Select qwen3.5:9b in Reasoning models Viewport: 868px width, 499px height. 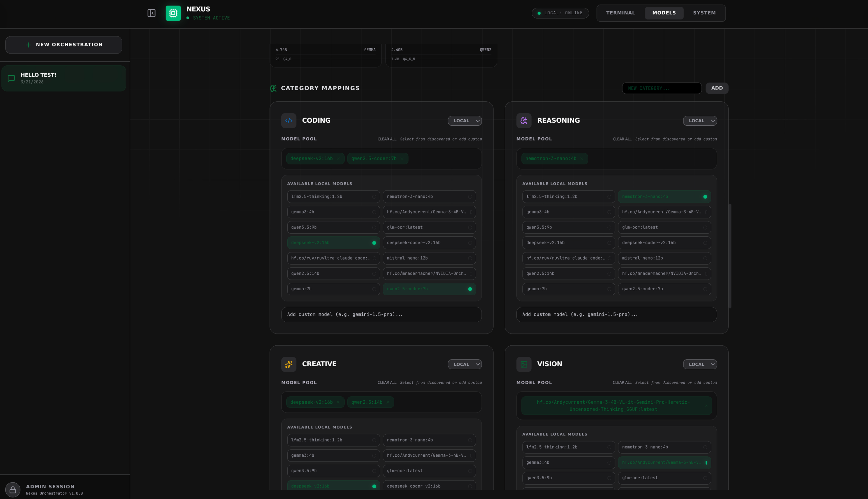(x=568, y=228)
